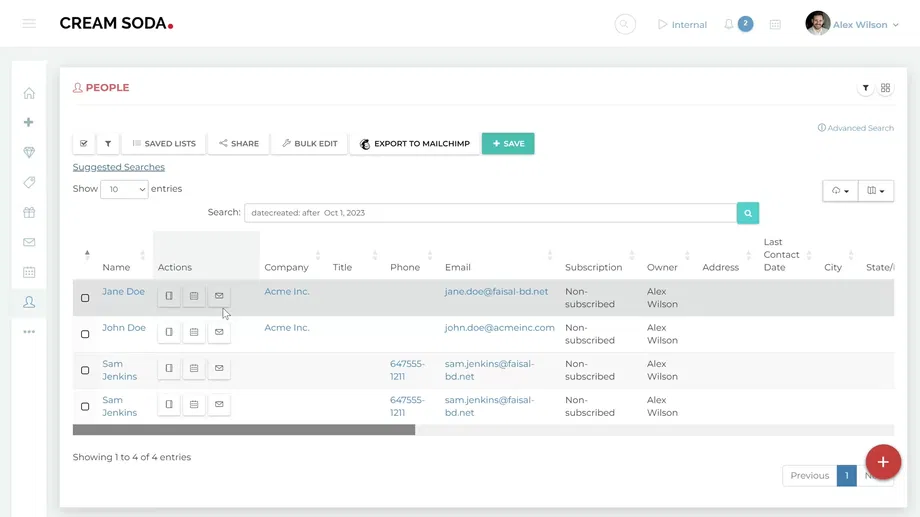Open the calendar icon in top bar
920x517 pixels.
[775, 24]
